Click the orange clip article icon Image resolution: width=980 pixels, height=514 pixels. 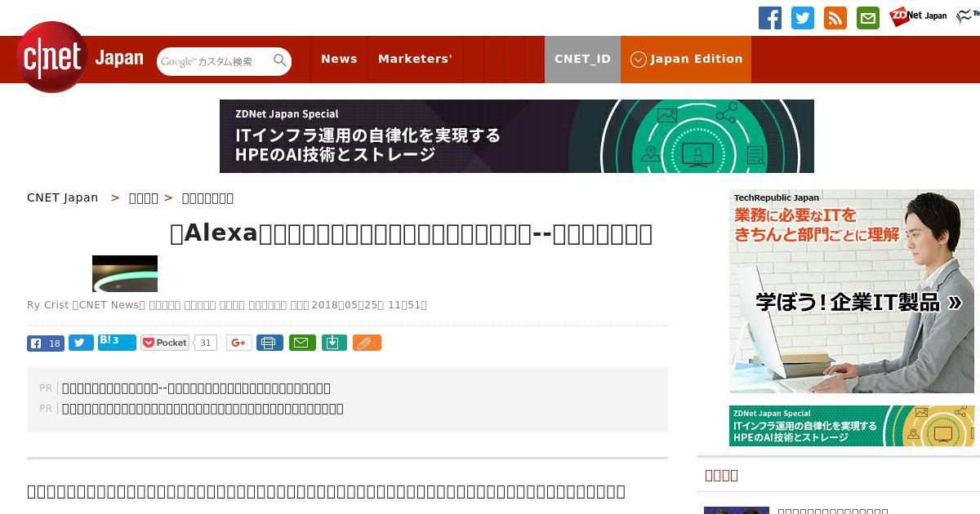click(367, 343)
